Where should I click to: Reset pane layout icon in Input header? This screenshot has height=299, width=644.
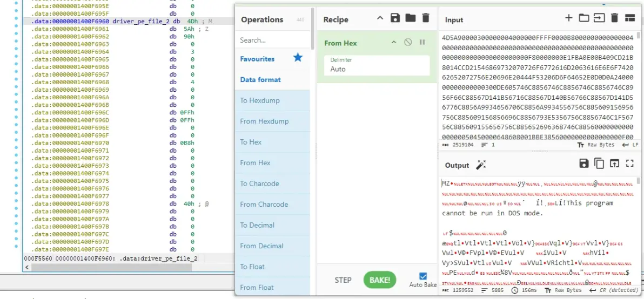[x=629, y=18]
